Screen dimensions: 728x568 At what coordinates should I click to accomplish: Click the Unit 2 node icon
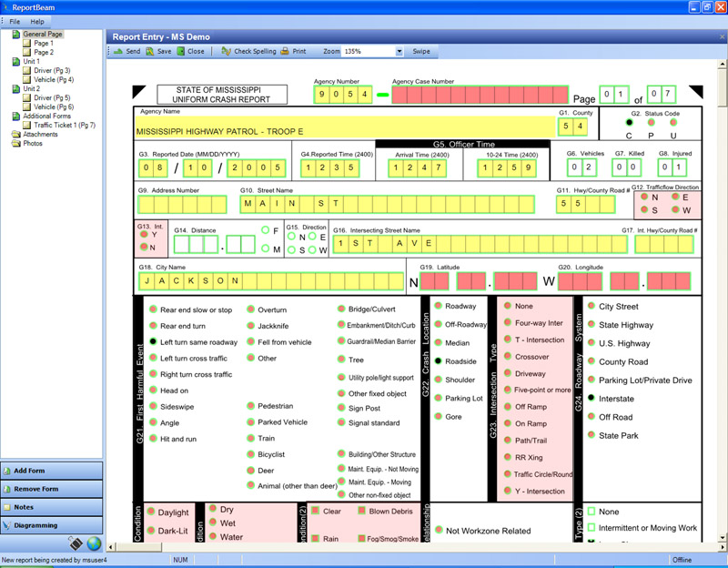coord(16,88)
